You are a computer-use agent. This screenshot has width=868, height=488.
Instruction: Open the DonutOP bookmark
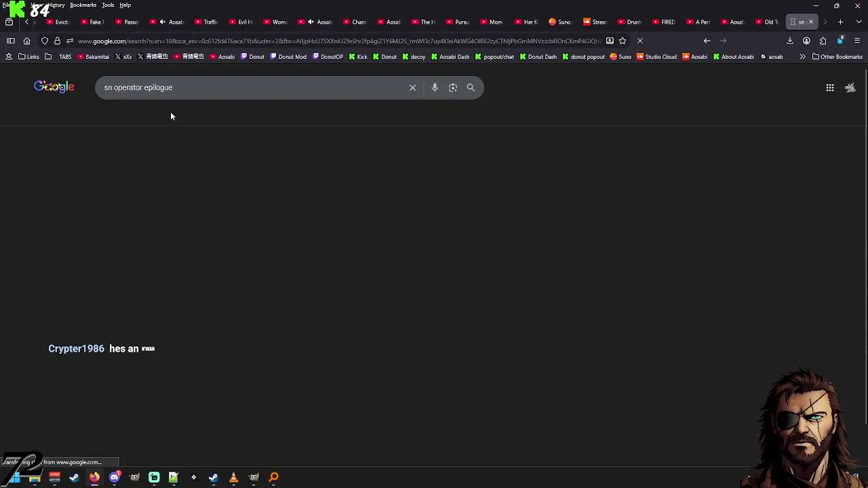[326, 57]
